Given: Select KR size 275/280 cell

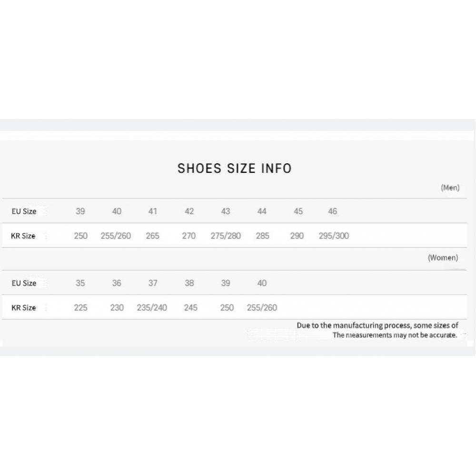Looking at the screenshot, I should point(226,236).
